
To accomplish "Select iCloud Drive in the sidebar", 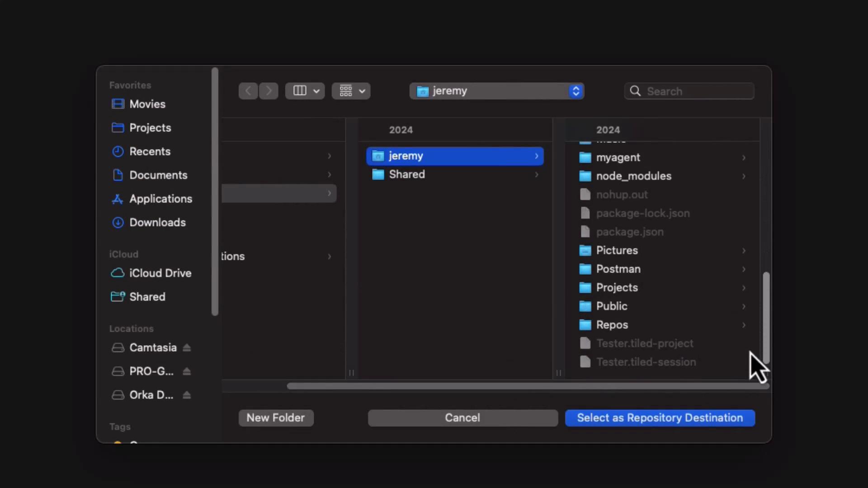I will click(160, 273).
